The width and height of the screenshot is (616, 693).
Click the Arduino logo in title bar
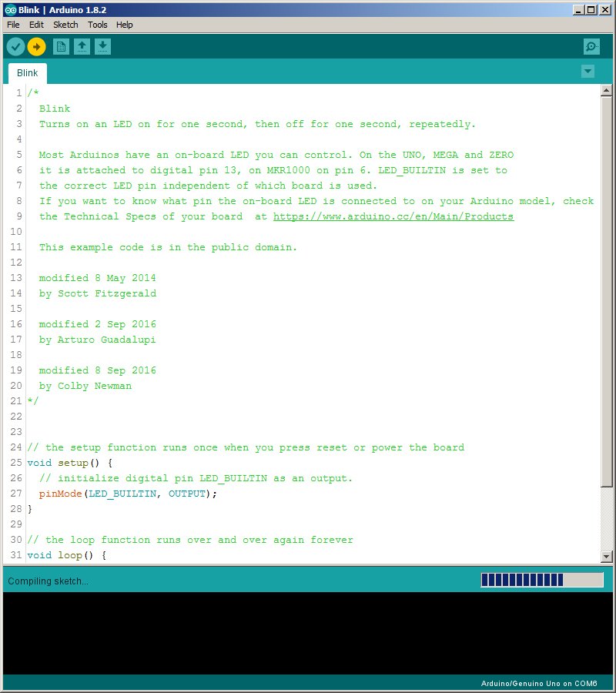click(x=10, y=9)
